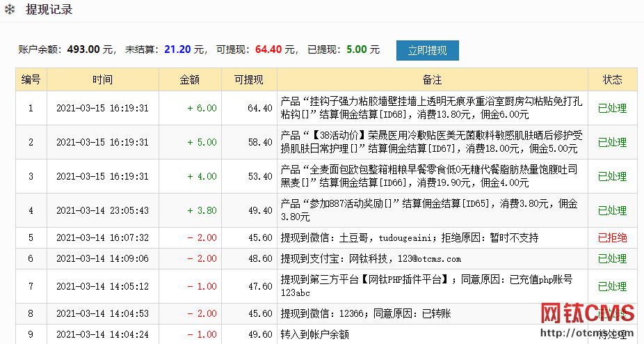Select time 2021-03-14 14:04:53
The image size is (644, 344).
pos(102,313)
